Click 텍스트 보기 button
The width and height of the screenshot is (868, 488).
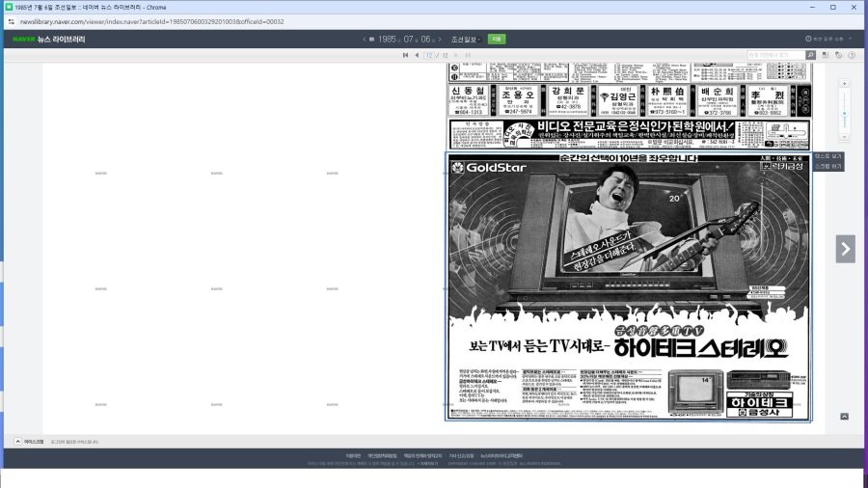point(828,156)
